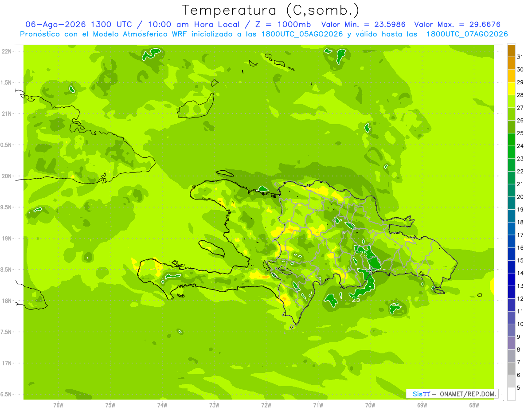
Task: Click colorbar label '20'
Action: coord(520,197)
